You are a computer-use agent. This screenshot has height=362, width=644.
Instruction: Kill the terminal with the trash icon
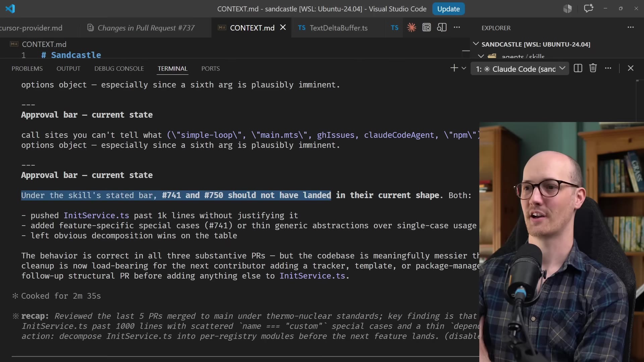(x=593, y=68)
